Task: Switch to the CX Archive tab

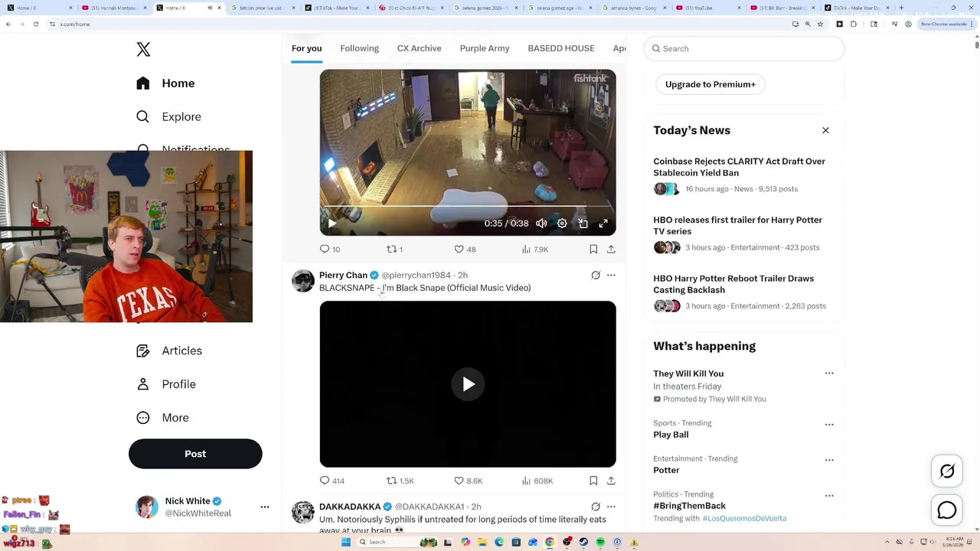Action: pyautogui.click(x=419, y=48)
